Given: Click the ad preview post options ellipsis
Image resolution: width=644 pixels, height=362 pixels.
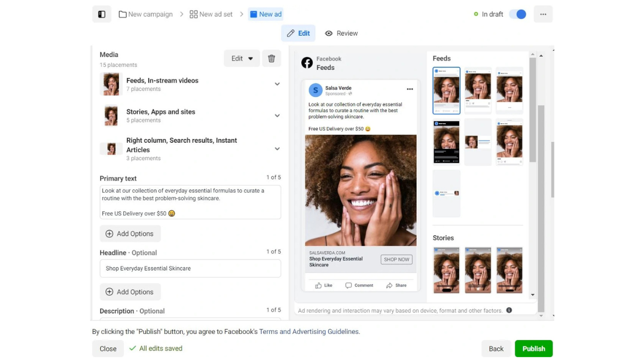Looking at the screenshot, I should tap(410, 89).
